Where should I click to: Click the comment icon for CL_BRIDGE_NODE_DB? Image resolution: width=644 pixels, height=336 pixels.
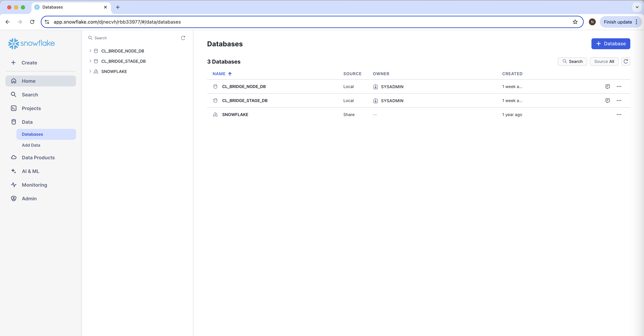[x=608, y=87]
